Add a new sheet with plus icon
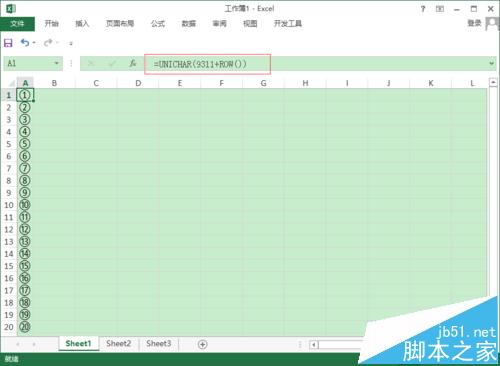Screen dimensions: 500x366 (202, 344)
